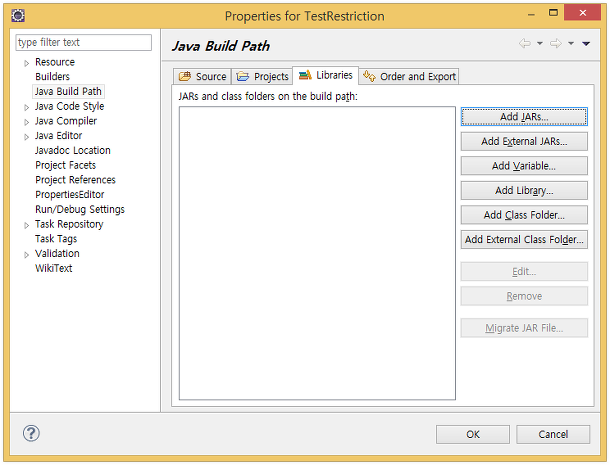Select Javadoc Location entry

73,151
